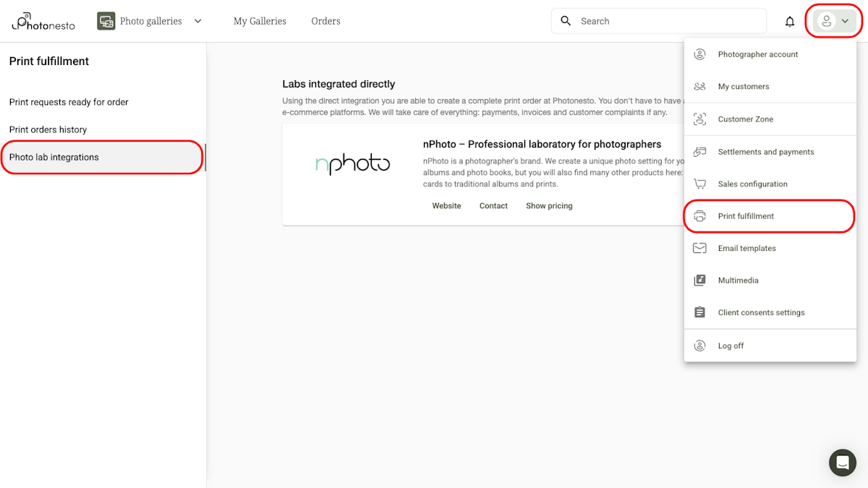Show pricing for nPhoto lab
The width and height of the screenshot is (868, 488).
549,205
